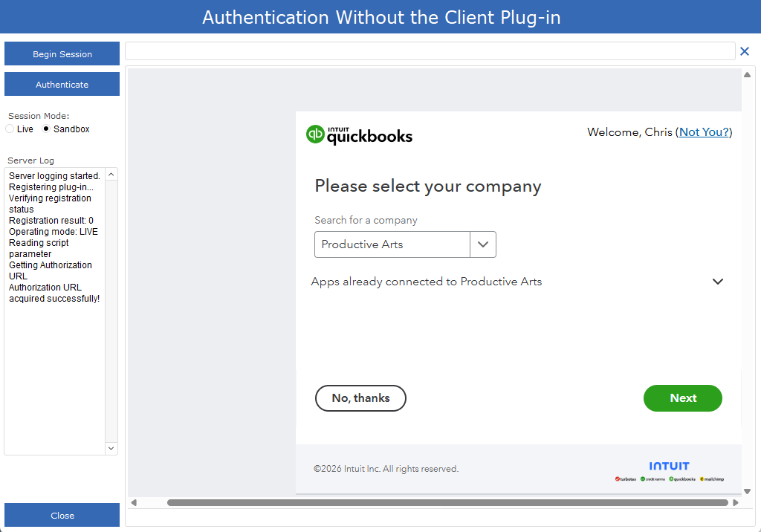Click the Intuit logo in footer
The width and height of the screenshot is (761, 532).
[669, 466]
